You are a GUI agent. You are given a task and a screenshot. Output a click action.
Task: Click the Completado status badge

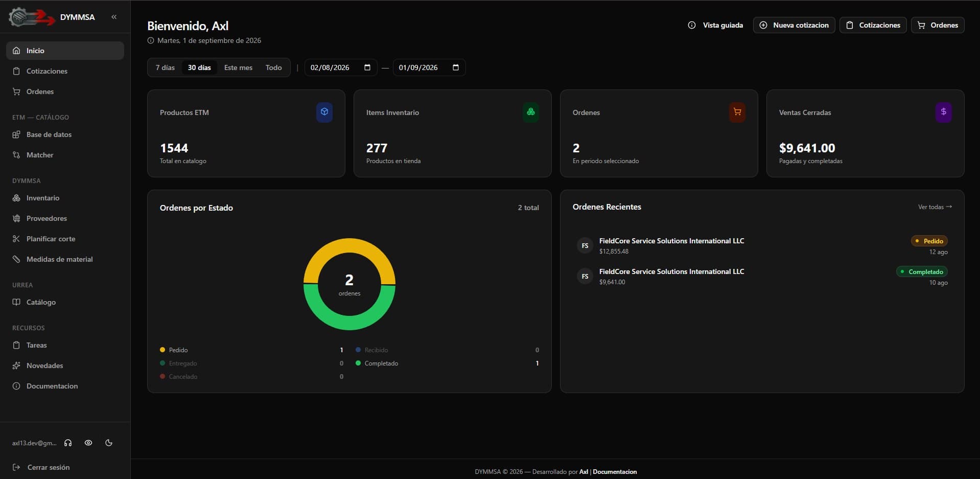tap(922, 271)
